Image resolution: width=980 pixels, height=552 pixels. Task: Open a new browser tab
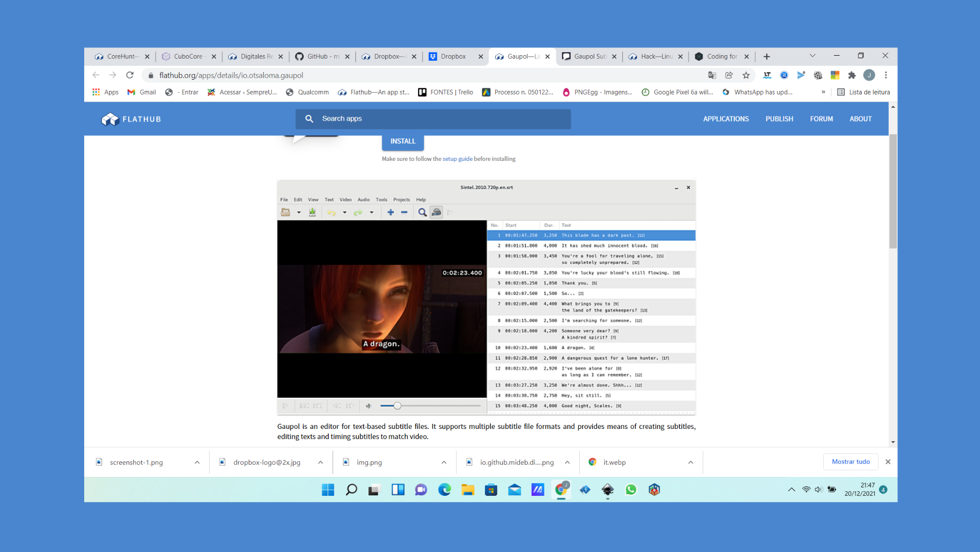[766, 57]
